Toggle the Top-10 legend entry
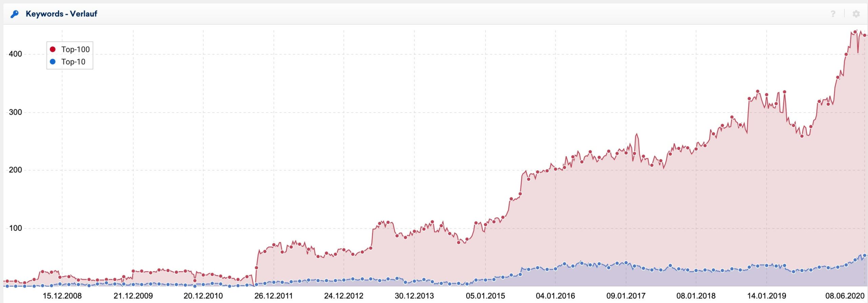The height and width of the screenshot is (303, 868). [x=67, y=62]
